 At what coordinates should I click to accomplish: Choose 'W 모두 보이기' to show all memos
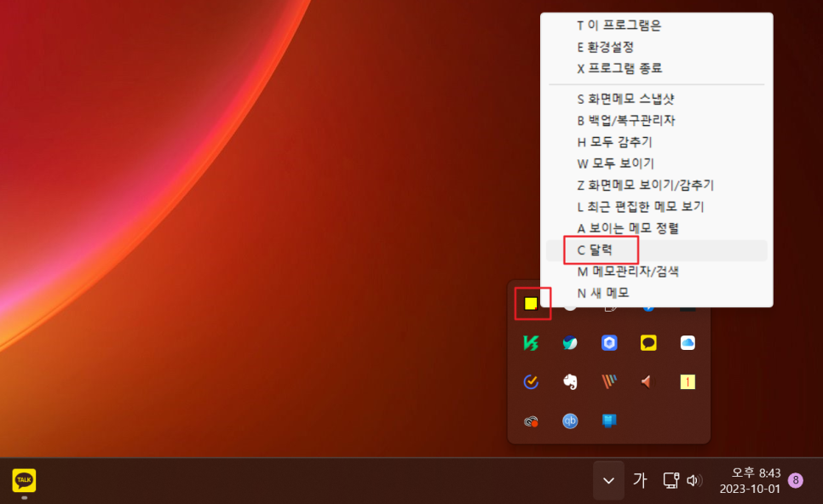657,163
